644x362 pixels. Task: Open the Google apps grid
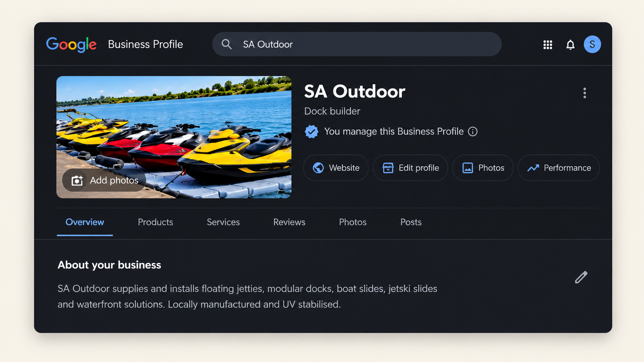[548, 45]
